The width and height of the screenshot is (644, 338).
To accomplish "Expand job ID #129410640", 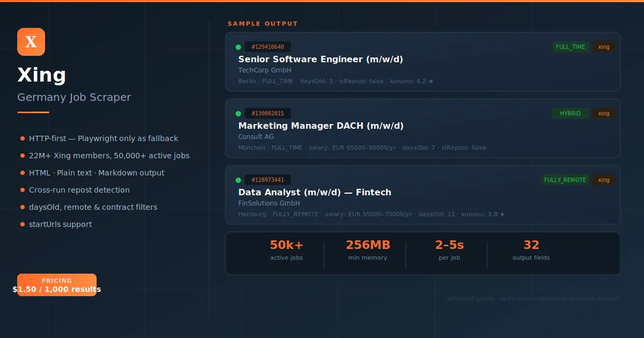I will (268, 47).
